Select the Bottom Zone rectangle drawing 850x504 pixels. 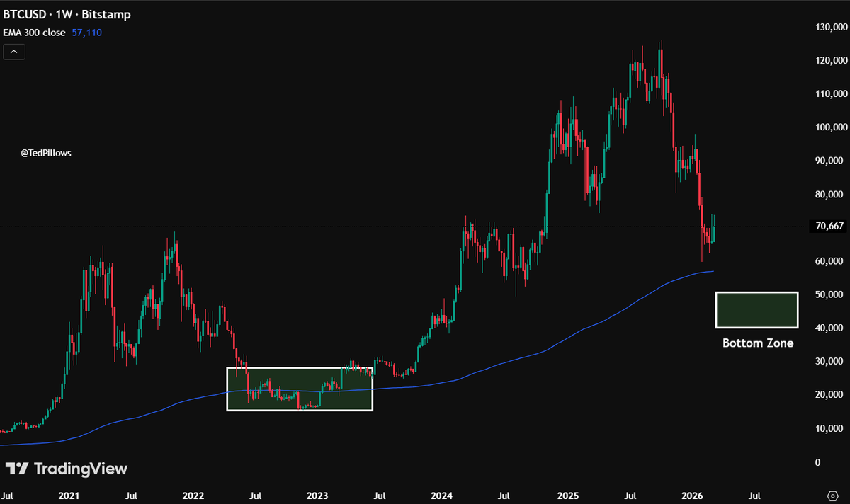757,309
